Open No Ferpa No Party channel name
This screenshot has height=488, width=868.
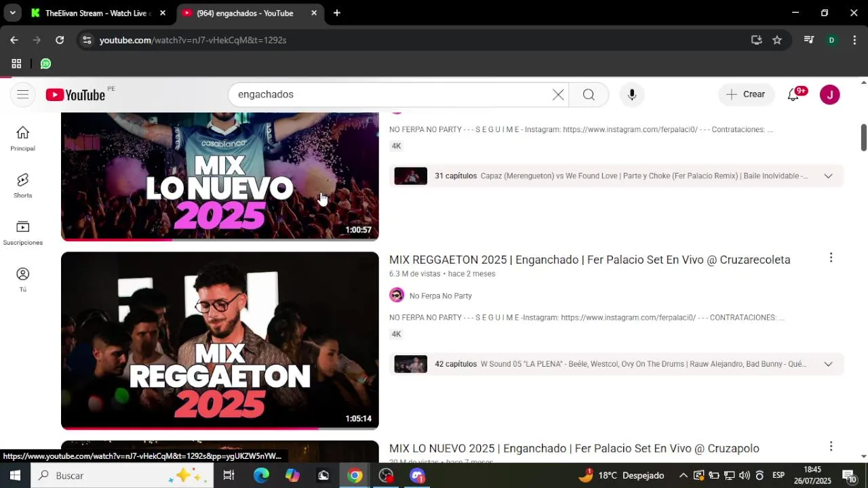pyautogui.click(x=441, y=296)
